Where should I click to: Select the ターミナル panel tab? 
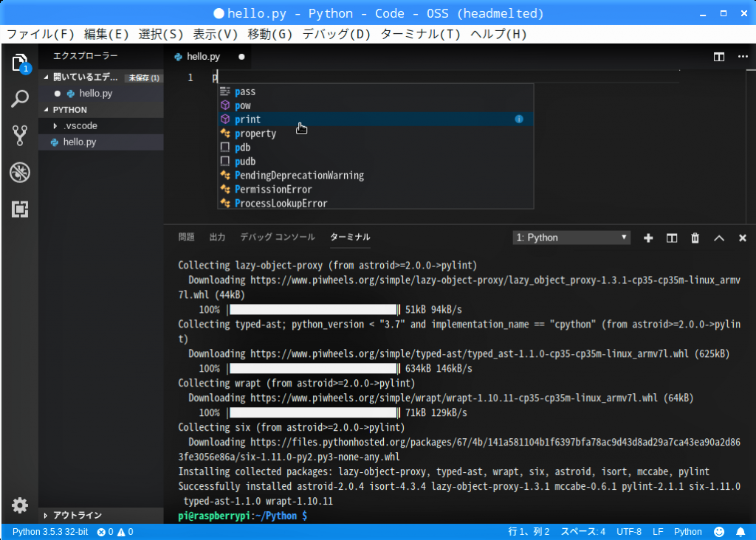tap(350, 237)
